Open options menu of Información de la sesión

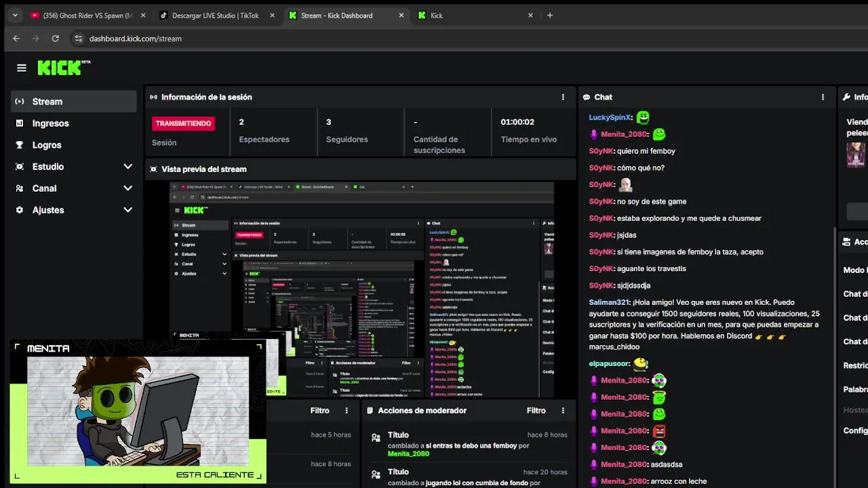[563, 97]
